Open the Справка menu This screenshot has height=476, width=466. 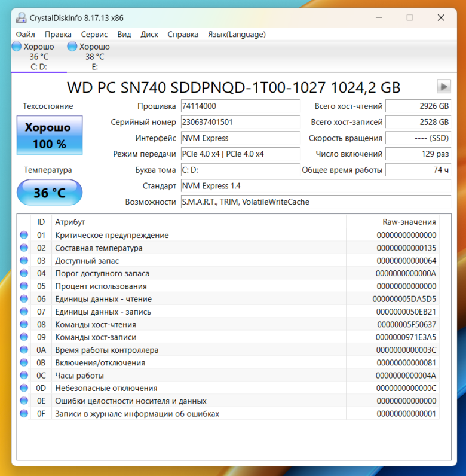183,35
